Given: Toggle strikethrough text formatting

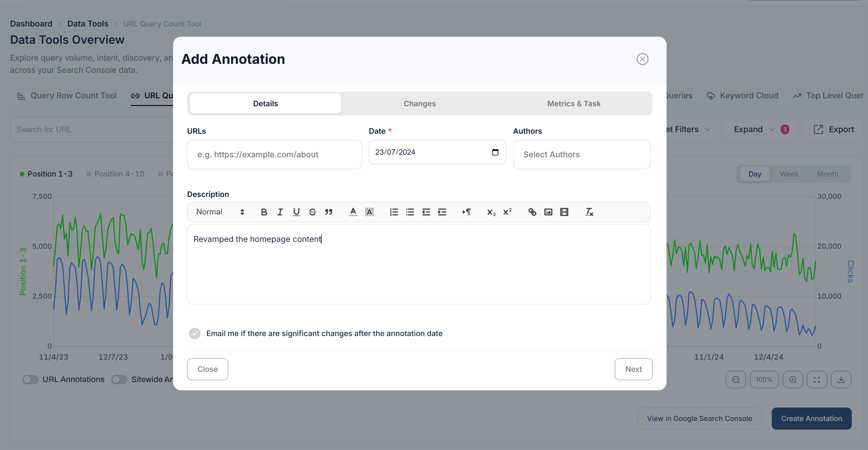Looking at the screenshot, I should (312, 212).
